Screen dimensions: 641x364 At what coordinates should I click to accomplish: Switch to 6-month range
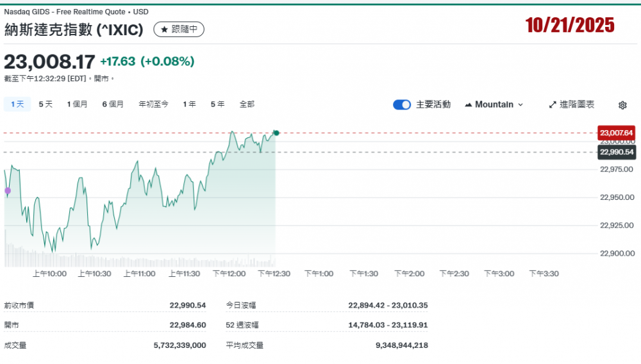pos(113,104)
